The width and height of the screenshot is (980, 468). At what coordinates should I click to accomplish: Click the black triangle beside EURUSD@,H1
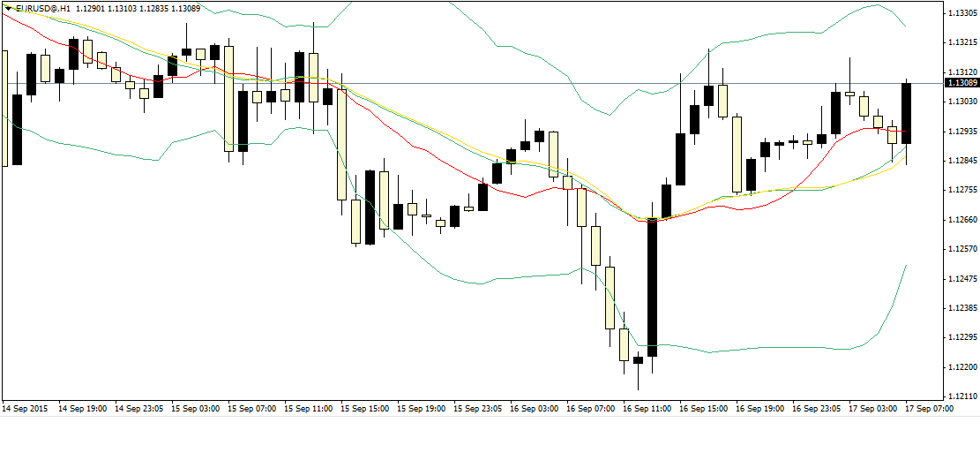(8, 8)
